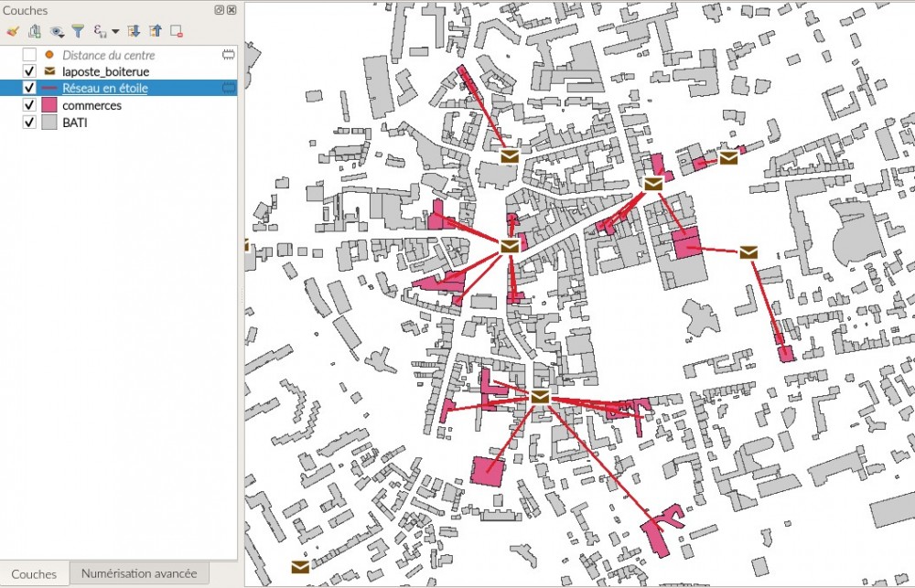Enable the Distance du centre layer checkbox

coord(29,56)
